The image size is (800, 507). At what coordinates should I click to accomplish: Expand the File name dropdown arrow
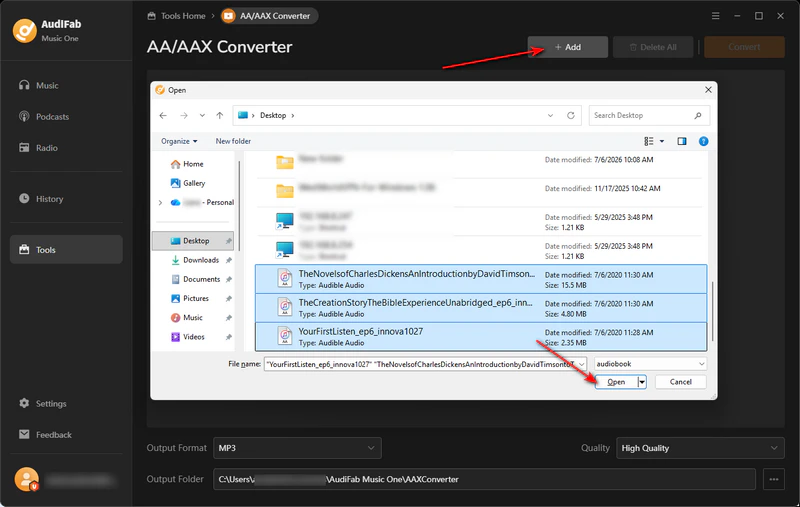(581, 364)
